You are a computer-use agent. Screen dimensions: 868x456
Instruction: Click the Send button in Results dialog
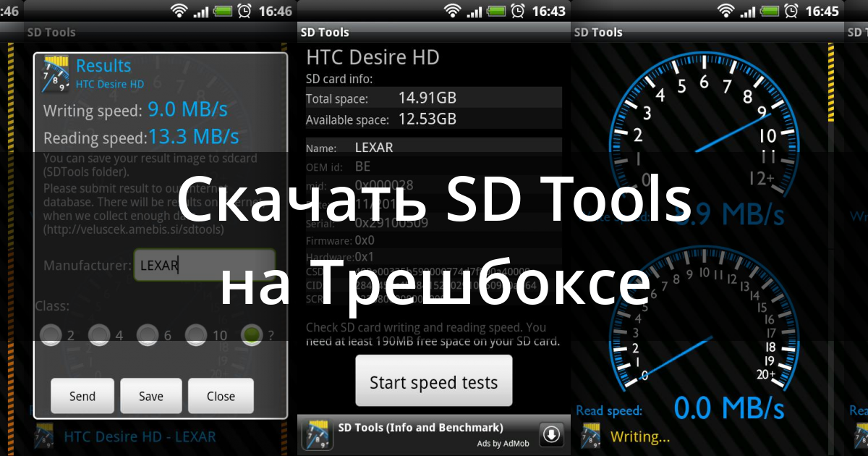[82, 396]
